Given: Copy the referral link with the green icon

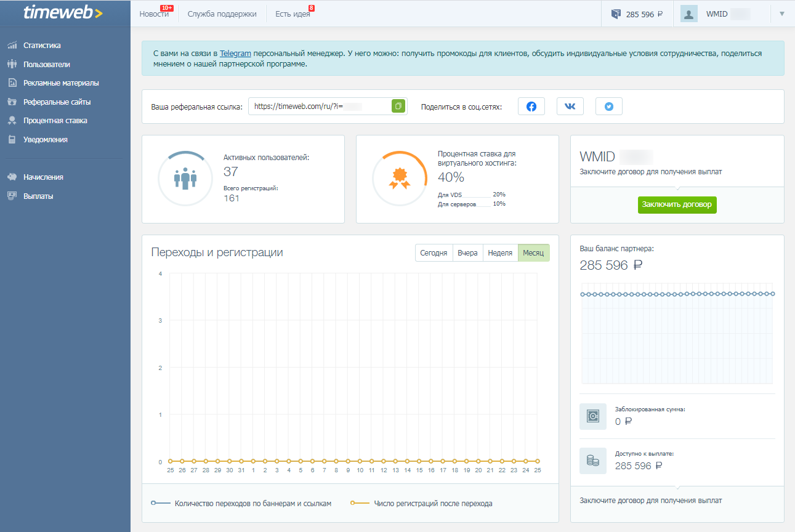Looking at the screenshot, I should pyautogui.click(x=398, y=107).
